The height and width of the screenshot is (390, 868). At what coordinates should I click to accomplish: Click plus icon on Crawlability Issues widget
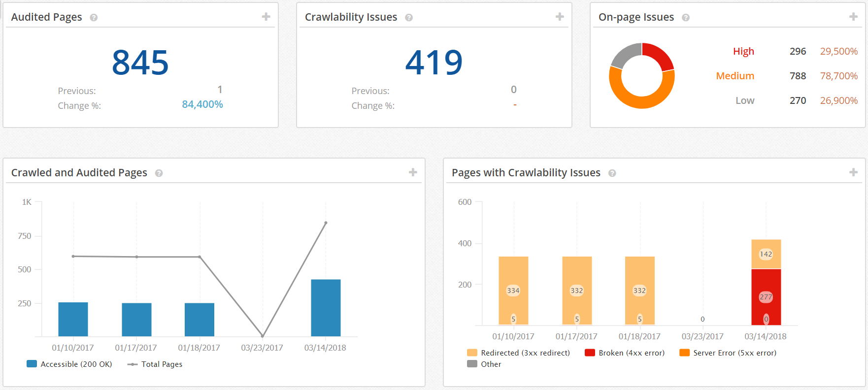coord(560,17)
